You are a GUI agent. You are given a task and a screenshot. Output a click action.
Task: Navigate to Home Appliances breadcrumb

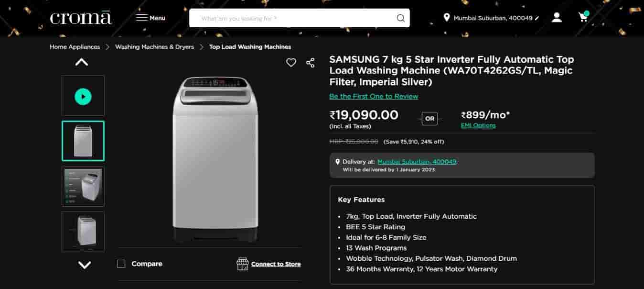click(x=74, y=46)
